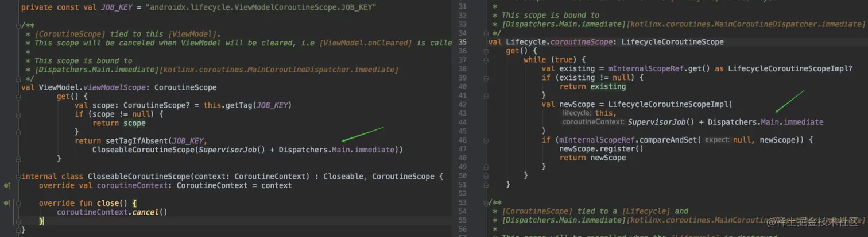The height and width of the screenshot is (237, 868).
Task: Click line number 38 in the gutter
Action: coord(463,68)
